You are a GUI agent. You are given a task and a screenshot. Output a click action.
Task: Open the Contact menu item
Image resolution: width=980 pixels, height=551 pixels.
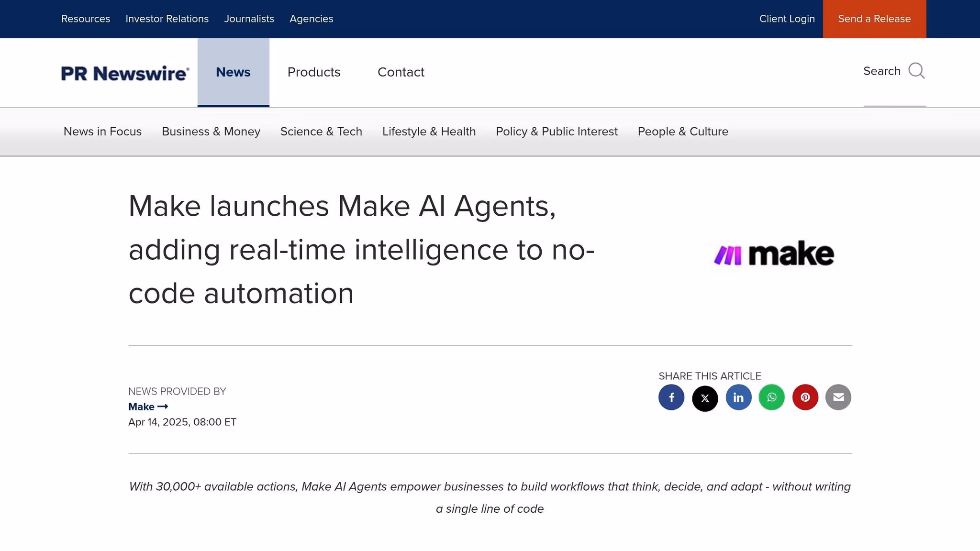click(x=401, y=72)
